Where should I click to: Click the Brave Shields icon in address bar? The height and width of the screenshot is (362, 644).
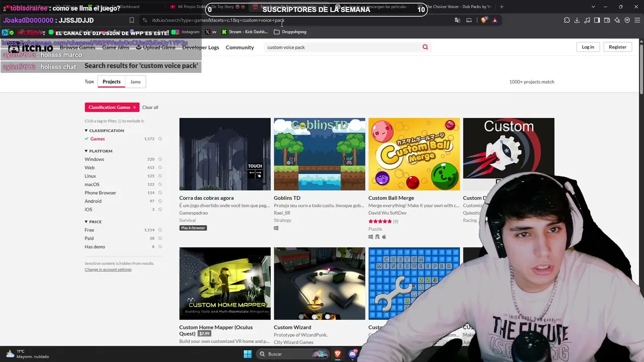coord(484,20)
